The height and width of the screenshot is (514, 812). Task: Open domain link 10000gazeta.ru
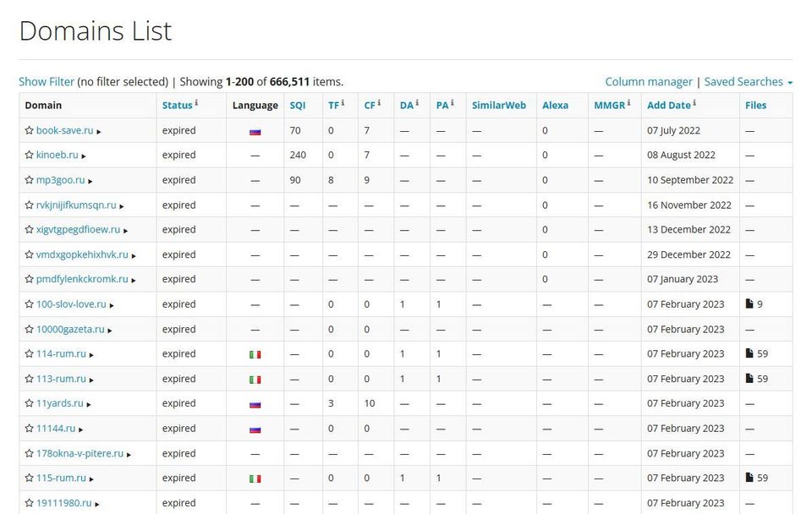70,329
